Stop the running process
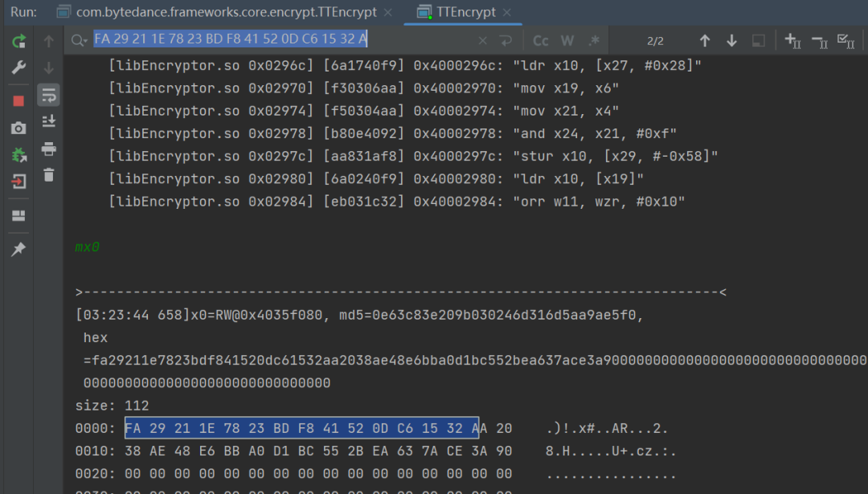This screenshot has height=494, width=868. click(x=18, y=100)
